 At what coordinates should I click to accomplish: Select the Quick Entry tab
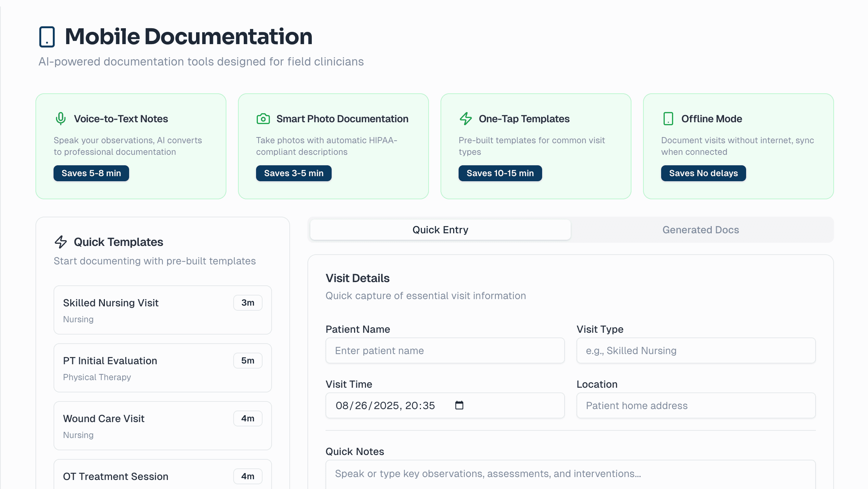click(x=440, y=230)
